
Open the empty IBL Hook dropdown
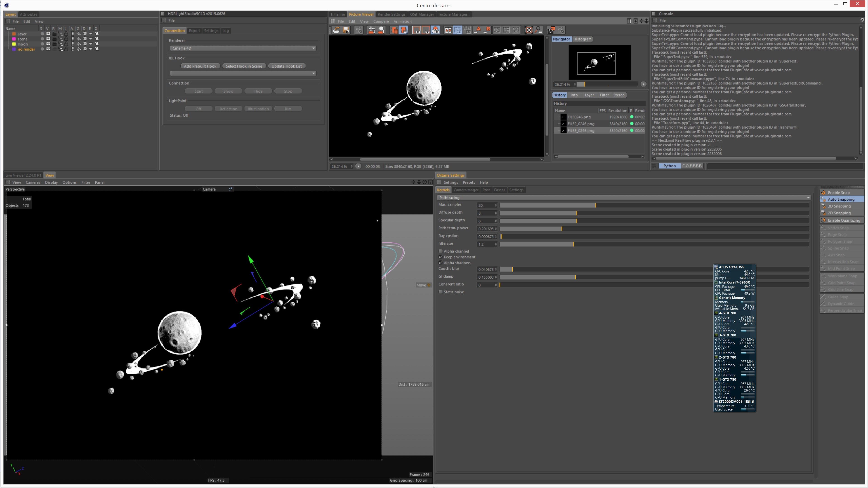pos(243,73)
